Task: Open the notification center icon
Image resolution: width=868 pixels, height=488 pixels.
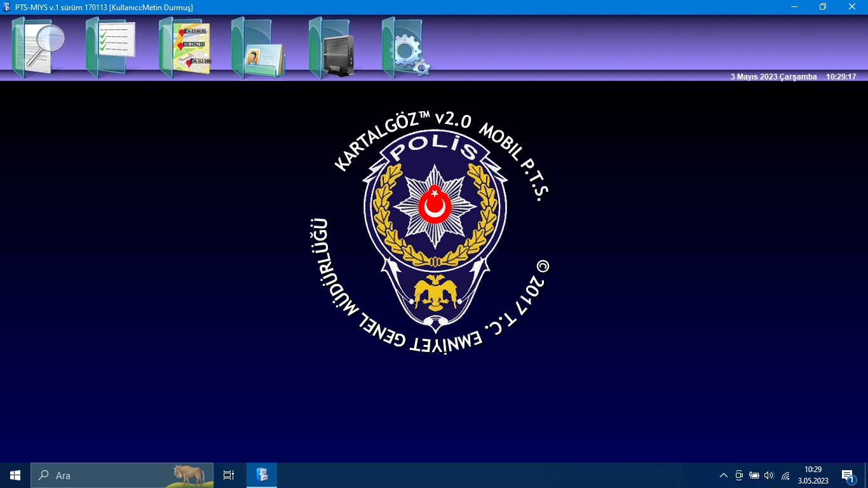Action: (848, 475)
